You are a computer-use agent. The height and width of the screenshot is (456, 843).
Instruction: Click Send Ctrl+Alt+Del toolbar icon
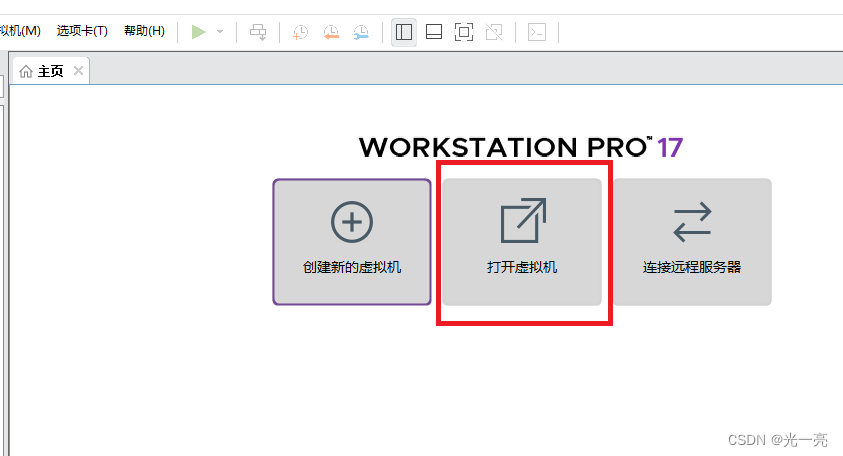[x=258, y=32]
